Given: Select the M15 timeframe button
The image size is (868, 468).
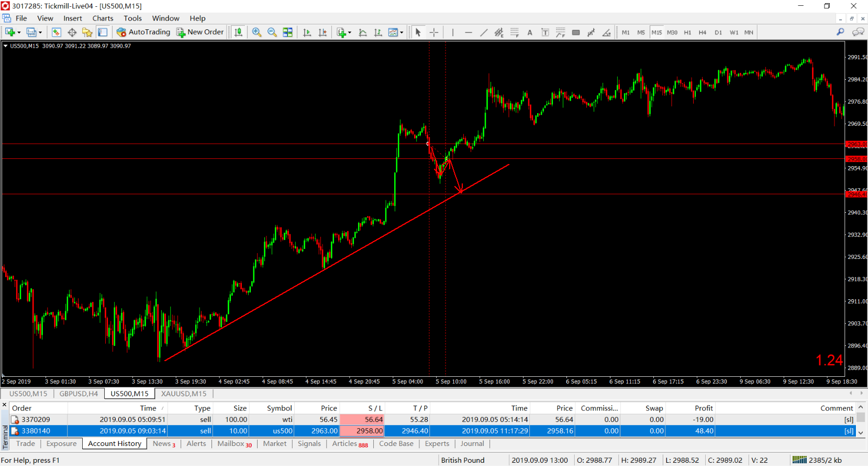Looking at the screenshot, I should click(x=656, y=32).
